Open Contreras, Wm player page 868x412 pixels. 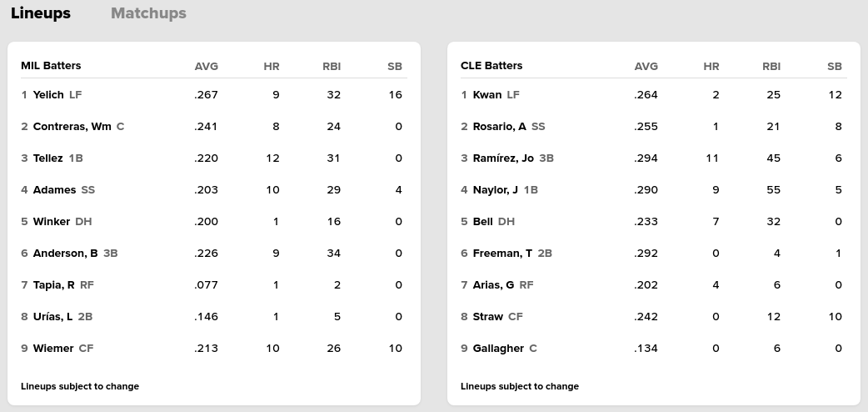72,127
